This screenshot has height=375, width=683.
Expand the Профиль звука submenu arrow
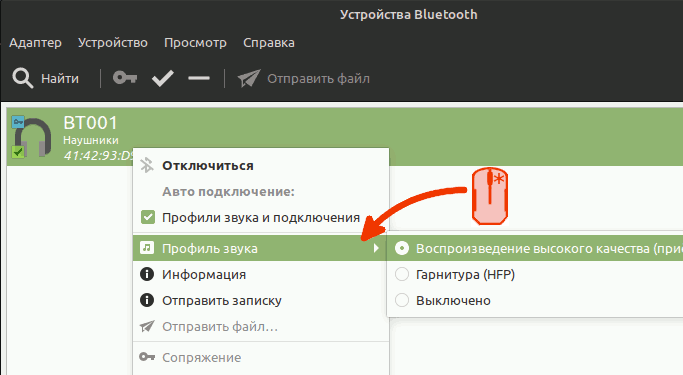(376, 248)
